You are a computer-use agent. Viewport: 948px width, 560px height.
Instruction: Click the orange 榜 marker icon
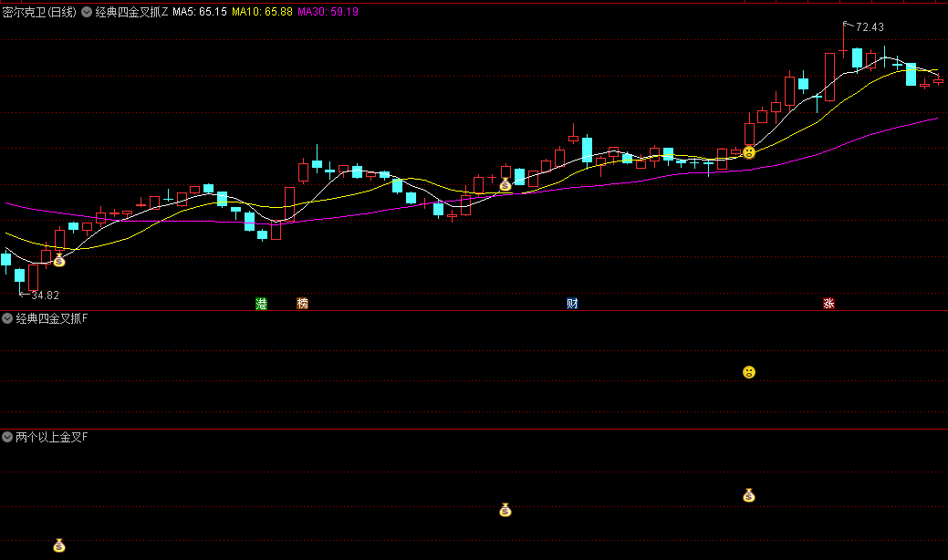click(x=302, y=304)
